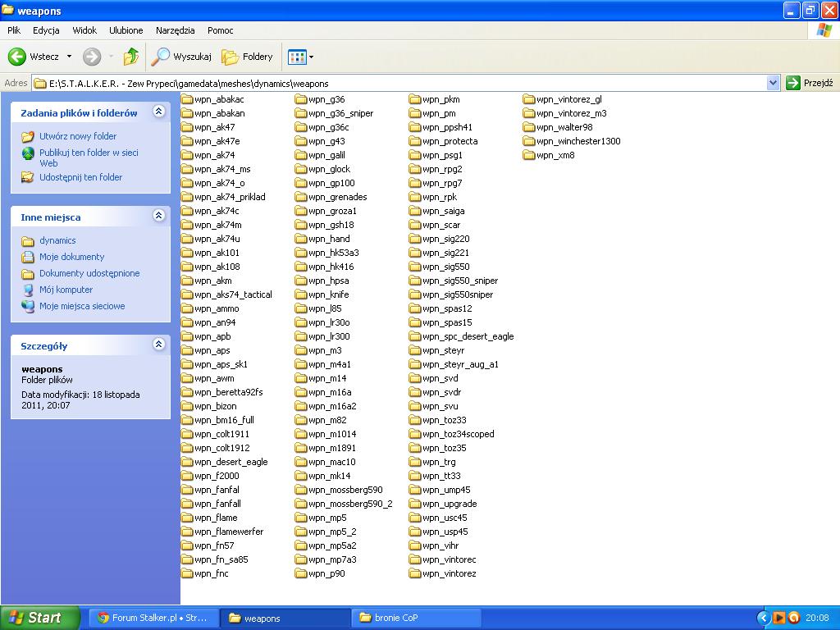Click the Przejdź go button

click(810, 83)
